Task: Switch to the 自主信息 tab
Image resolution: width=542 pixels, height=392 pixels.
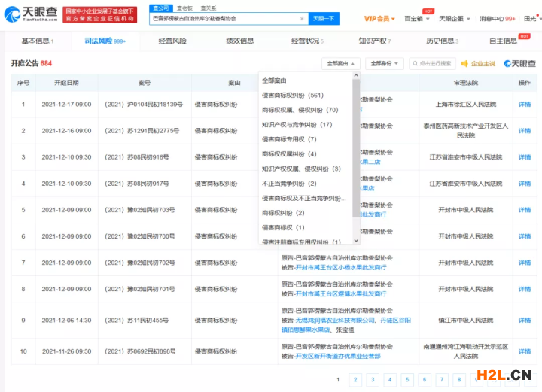Action: pyautogui.click(x=504, y=41)
